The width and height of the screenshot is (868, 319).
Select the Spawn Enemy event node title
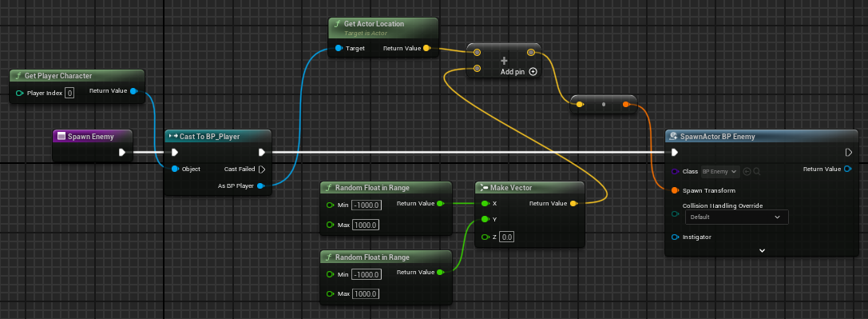pyautogui.click(x=91, y=136)
